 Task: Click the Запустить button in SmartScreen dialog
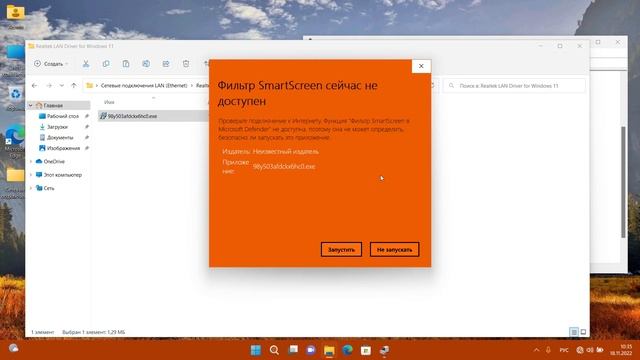click(341, 249)
